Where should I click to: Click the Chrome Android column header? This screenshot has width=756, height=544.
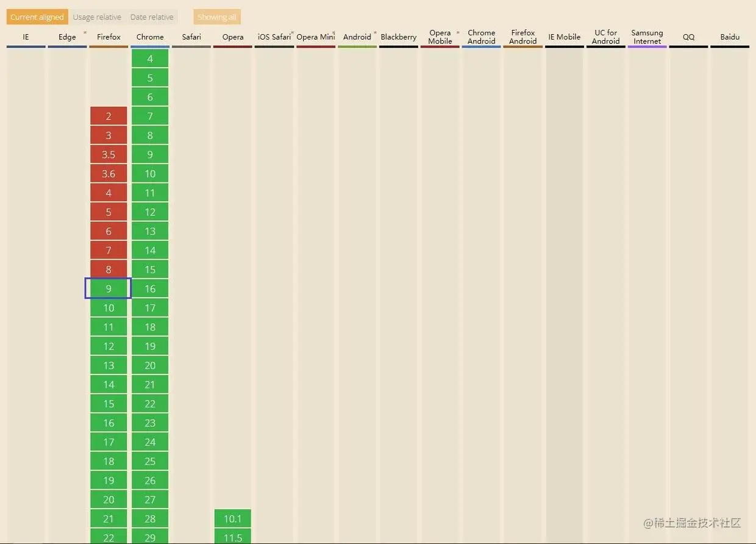pyautogui.click(x=482, y=37)
